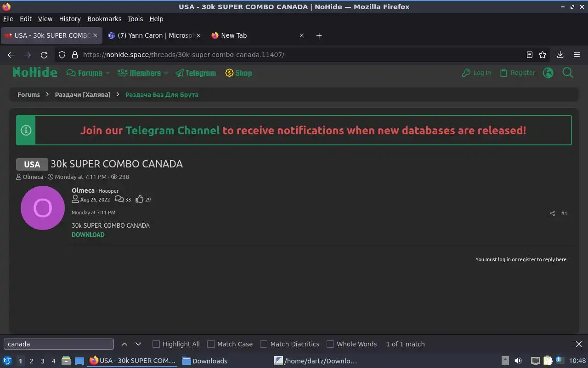Image resolution: width=588 pixels, height=368 pixels.
Task: Click the share icon on post #1
Action: (552, 213)
